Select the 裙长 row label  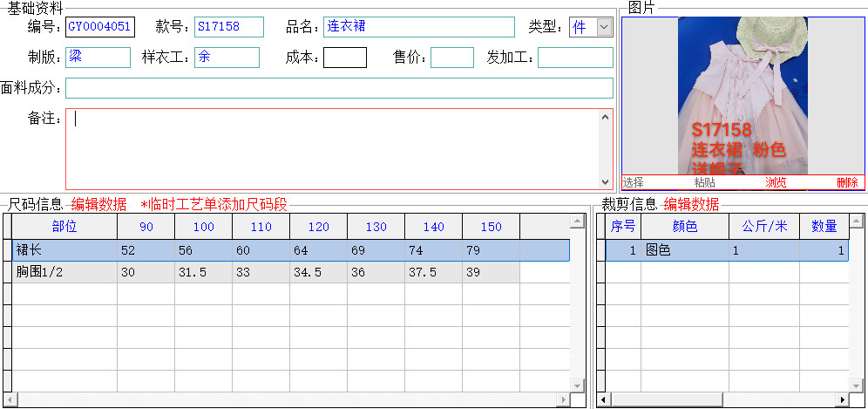click(x=64, y=250)
